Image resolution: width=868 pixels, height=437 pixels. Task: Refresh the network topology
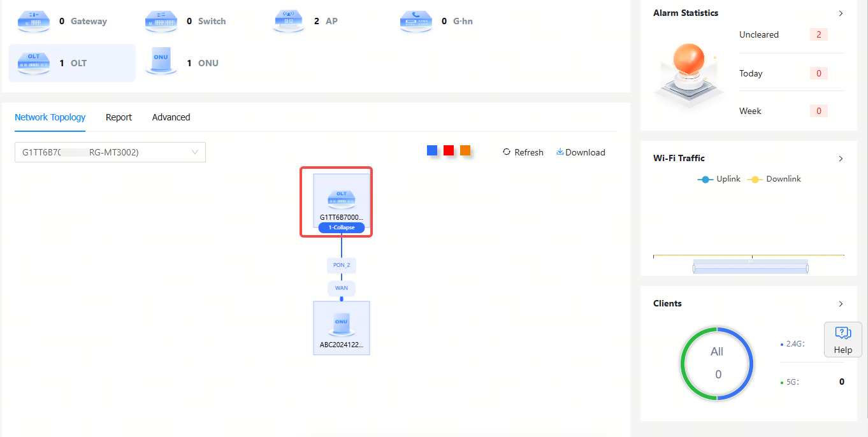tap(523, 152)
